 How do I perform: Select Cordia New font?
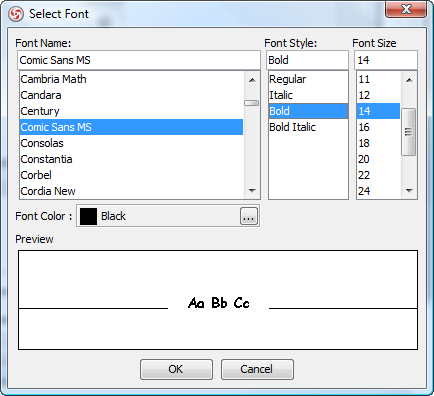point(131,191)
